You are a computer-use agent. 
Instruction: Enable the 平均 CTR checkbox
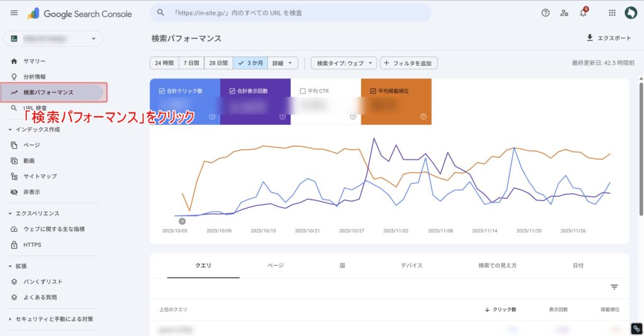[303, 91]
